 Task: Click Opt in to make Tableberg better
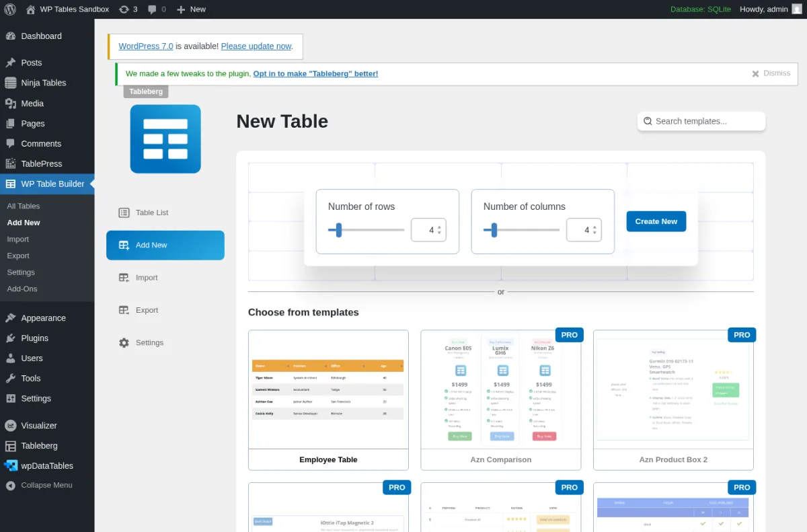[315, 74]
